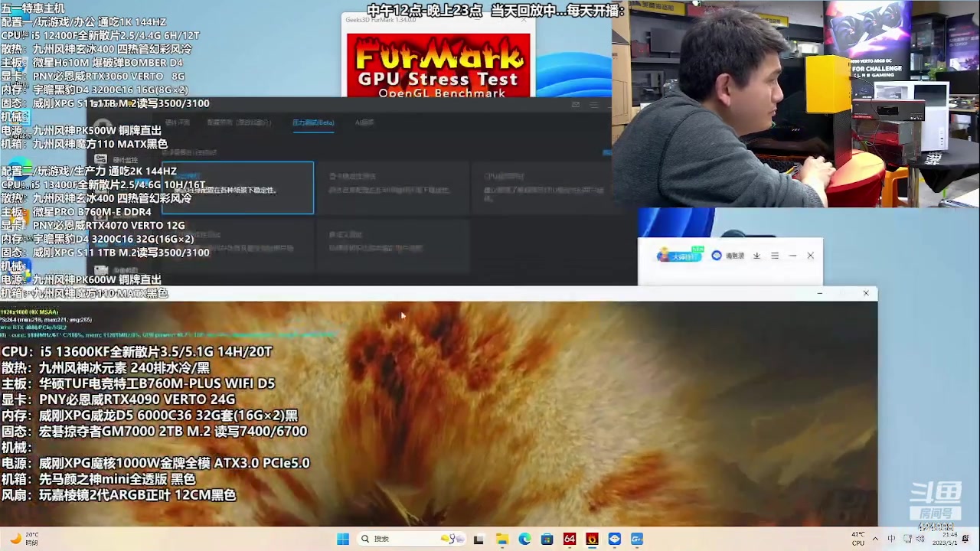The height and width of the screenshot is (551, 980).
Task: Open the colorful NEW promo badge
Action: pos(681,256)
